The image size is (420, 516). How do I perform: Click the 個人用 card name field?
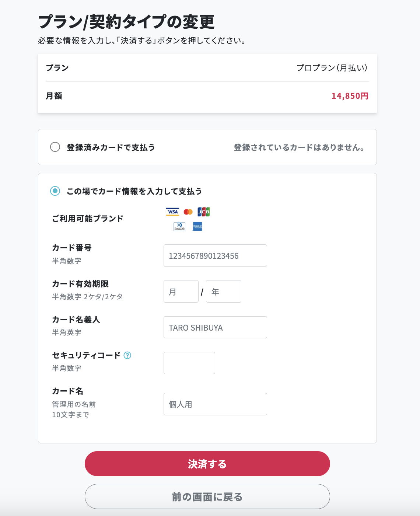(215, 404)
